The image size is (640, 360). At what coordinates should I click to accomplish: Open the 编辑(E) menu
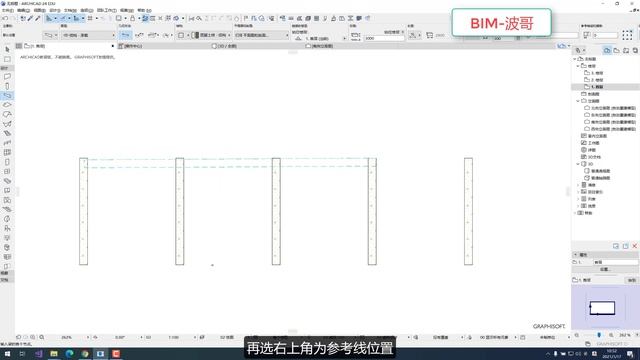pos(23,10)
